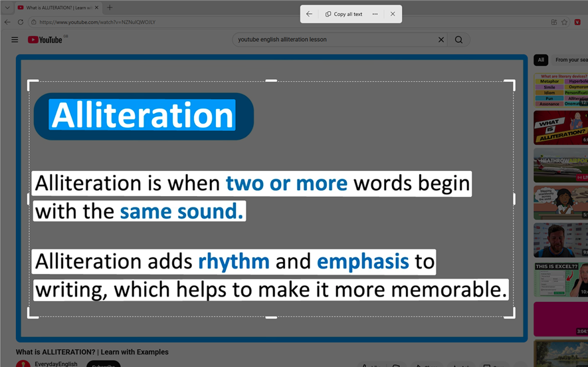Add page to favorites with star icon

click(564, 22)
